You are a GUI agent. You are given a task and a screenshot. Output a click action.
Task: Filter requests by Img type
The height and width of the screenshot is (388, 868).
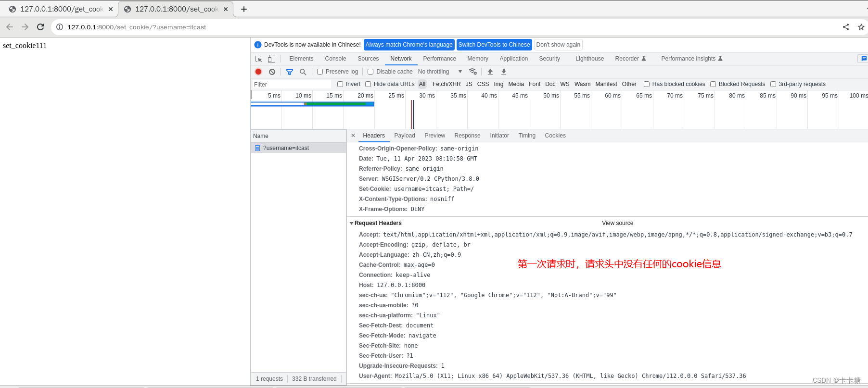click(x=498, y=84)
